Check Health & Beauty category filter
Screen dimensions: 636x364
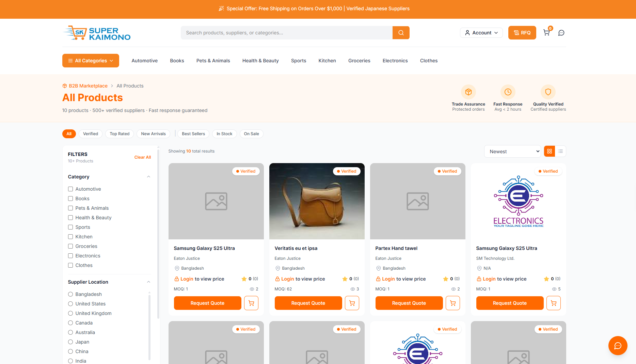pyautogui.click(x=70, y=218)
